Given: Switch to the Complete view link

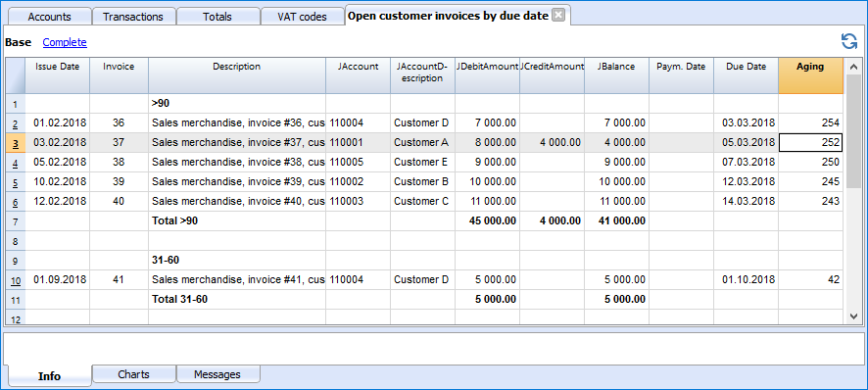Looking at the screenshot, I should pyautogui.click(x=65, y=42).
